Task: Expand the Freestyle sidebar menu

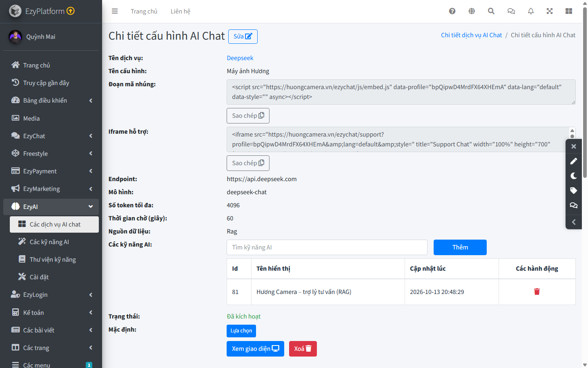Action: click(51, 154)
